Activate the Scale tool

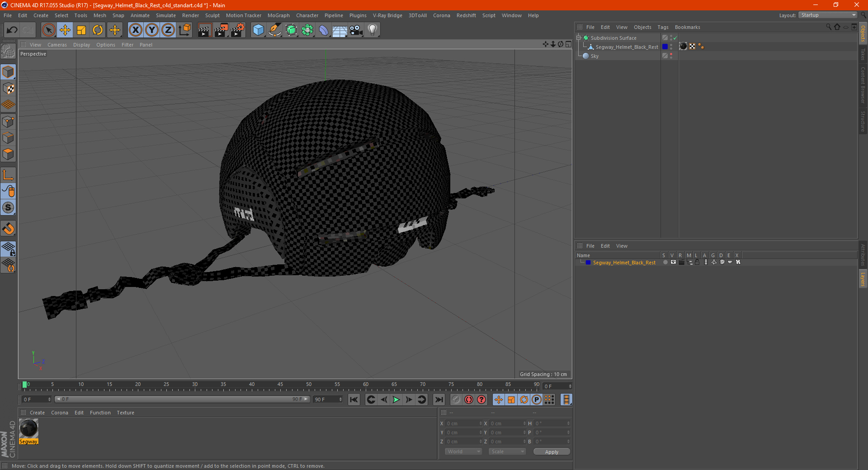coord(81,30)
